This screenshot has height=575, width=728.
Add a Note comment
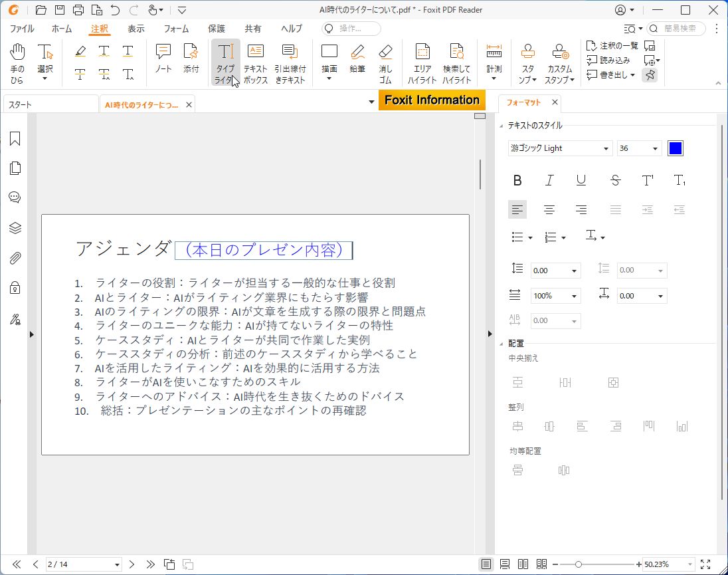[x=163, y=58]
